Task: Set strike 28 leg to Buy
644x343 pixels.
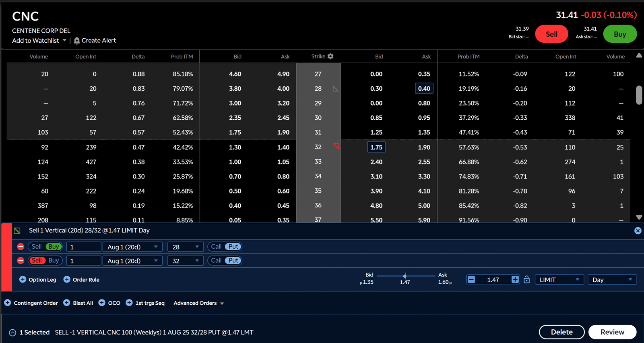Action: (x=54, y=247)
